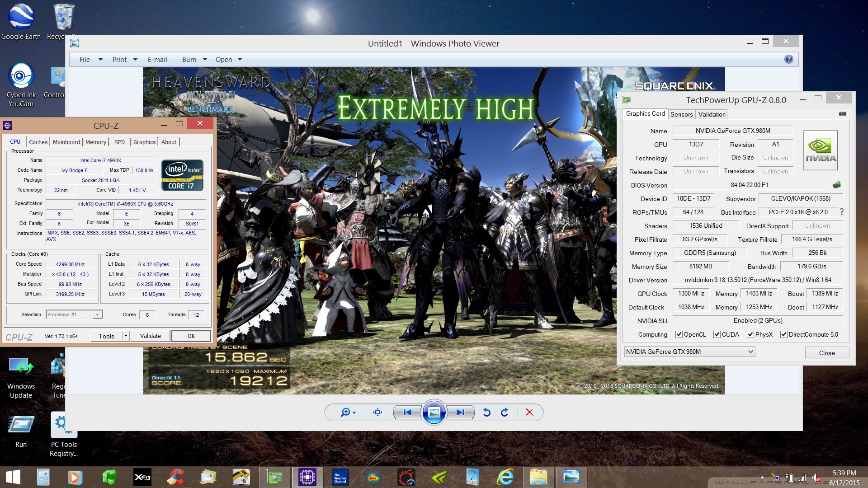Go to previous photo in Photo Viewer
Image resolution: width=868 pixels, height=488 pixels.
pos(407,412)
